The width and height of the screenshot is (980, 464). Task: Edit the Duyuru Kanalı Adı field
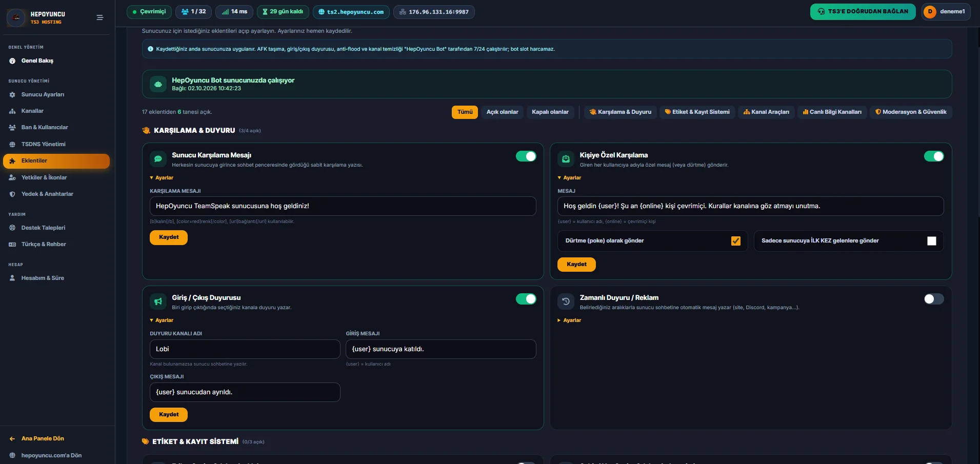point(245,349)
